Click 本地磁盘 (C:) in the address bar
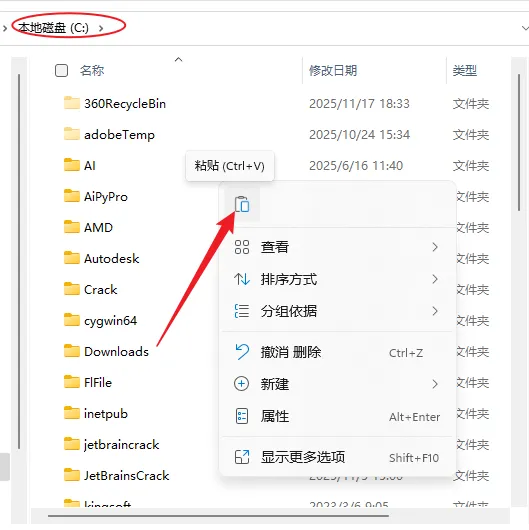The image size is (529, 530). pyautogui.click(x=54, y=28)
